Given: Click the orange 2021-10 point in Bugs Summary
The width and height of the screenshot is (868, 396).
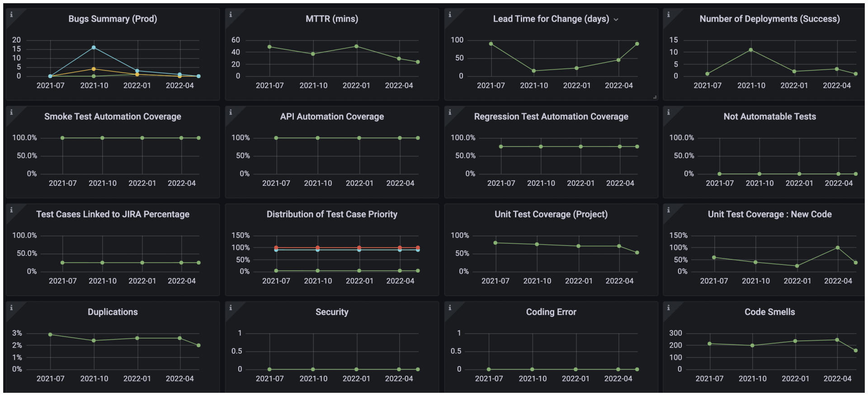Looking at the screenshot, I should pos(94,69).
